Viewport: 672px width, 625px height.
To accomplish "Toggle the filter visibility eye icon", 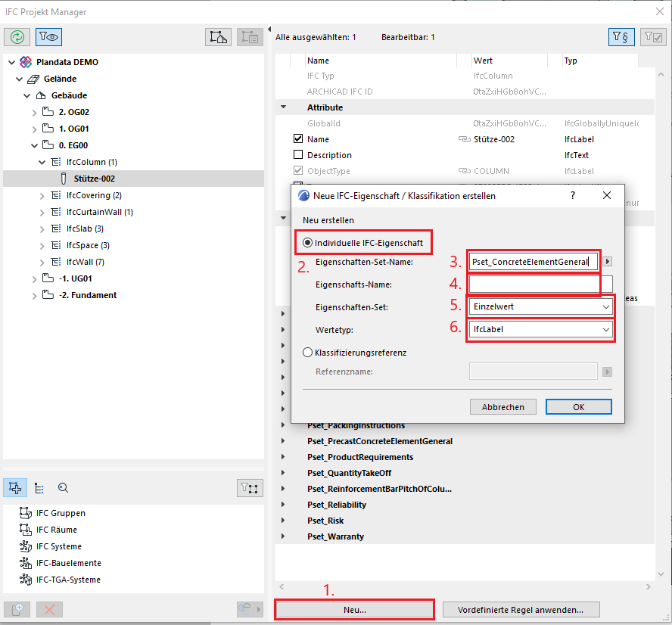I will [48, 36].
